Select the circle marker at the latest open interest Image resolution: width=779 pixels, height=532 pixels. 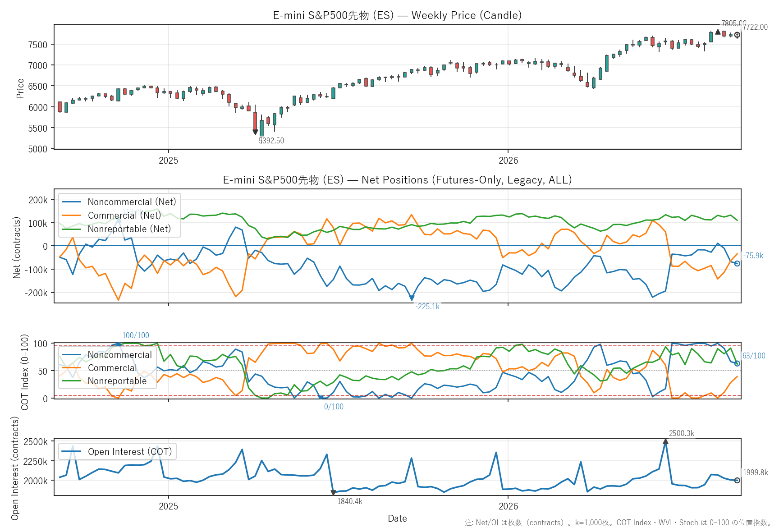pyautogui.click(x=737, y=480)
